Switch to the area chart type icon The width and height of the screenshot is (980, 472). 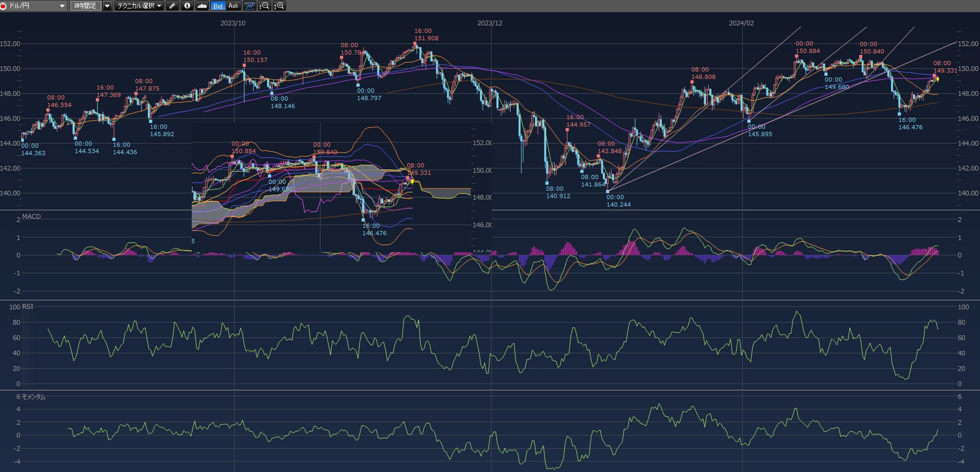(202, 6)
